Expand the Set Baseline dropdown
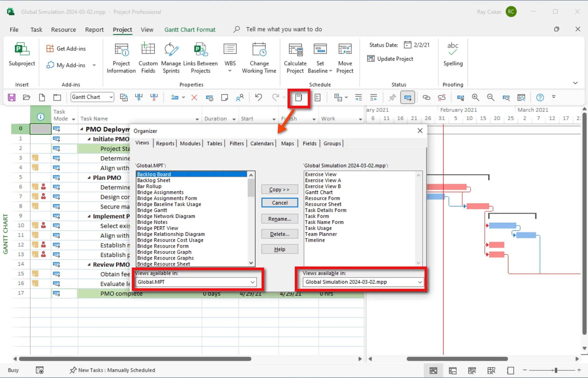 point(331,71)
